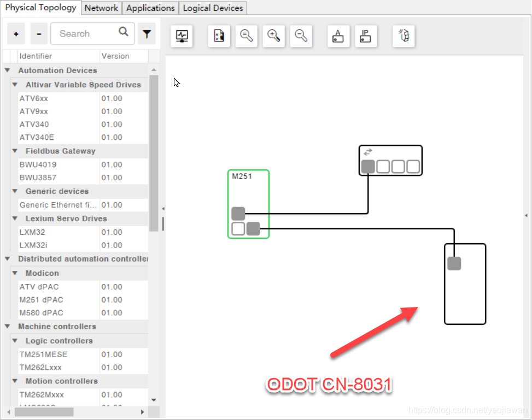Click the catalog horizontal scrollbar thumb
This screenshot has width=532, height=420.
(44, 412)
